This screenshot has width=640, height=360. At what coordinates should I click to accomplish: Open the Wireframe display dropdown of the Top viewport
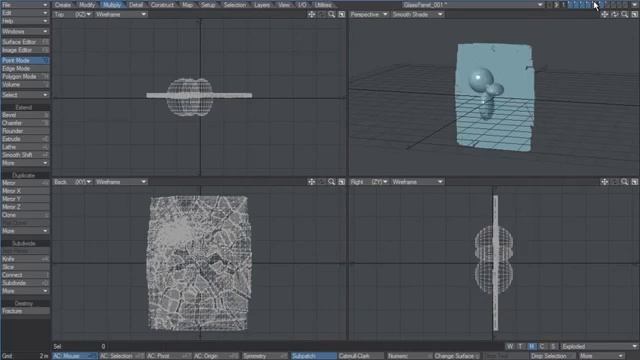121,14
